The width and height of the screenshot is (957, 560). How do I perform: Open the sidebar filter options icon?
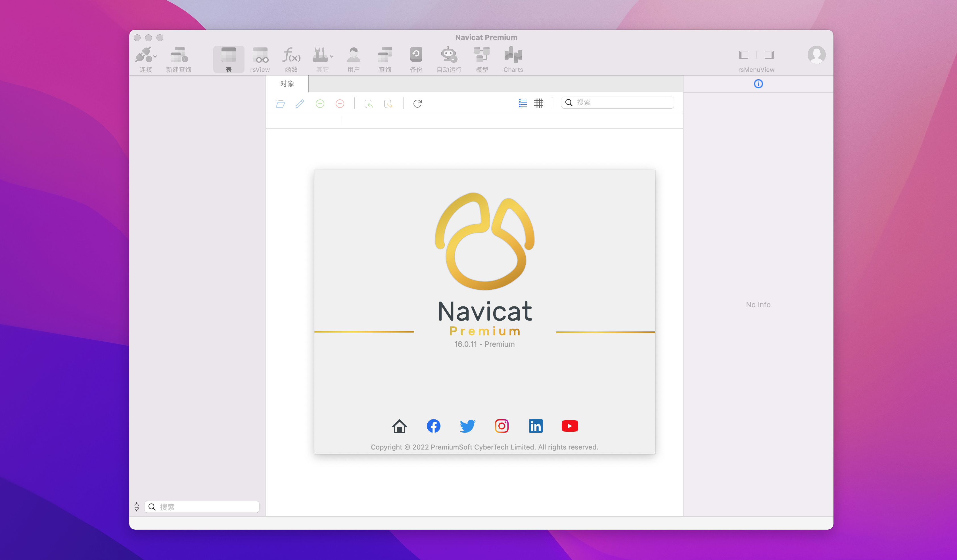[x=137, y=507]
